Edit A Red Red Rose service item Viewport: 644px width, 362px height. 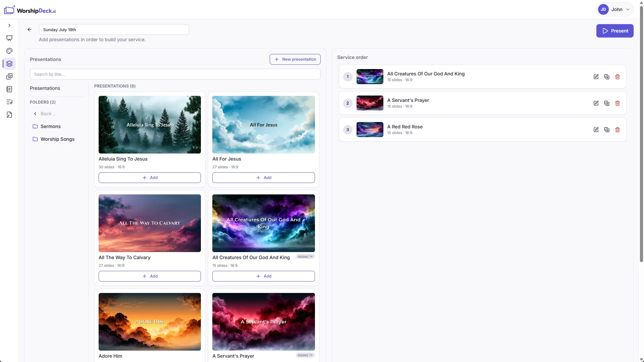596,130
